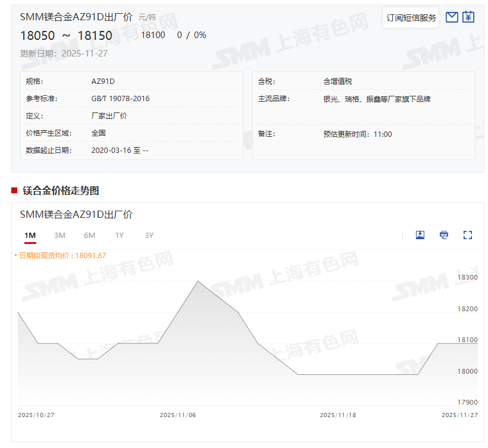Click the 订阅短信服务 label
Viewport: 488px width, 448px height.
[411, 18]
